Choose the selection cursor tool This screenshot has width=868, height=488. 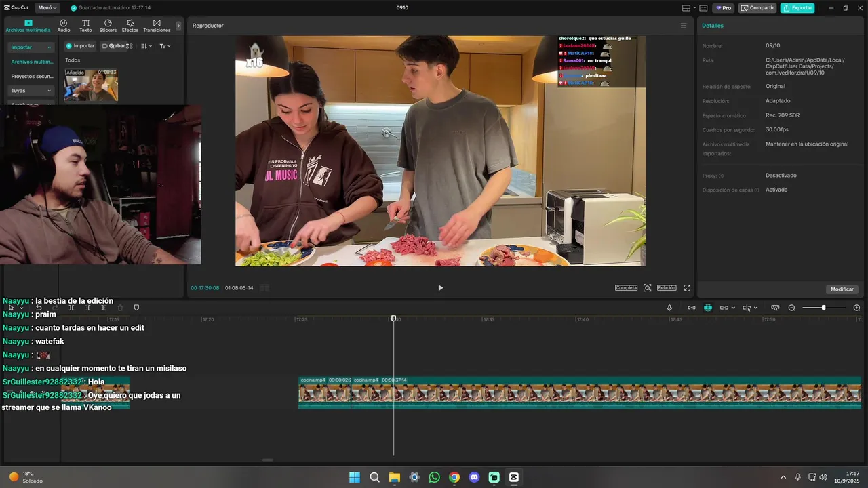pos(11,308)
